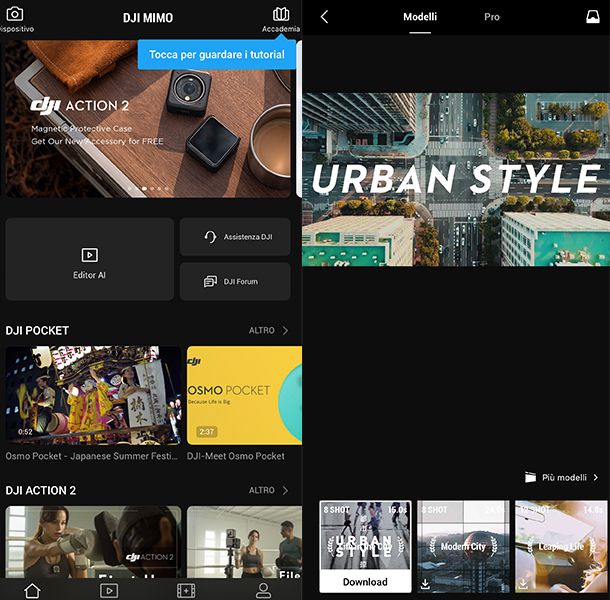Viewport: 610px width, 600px height.
Task: Open Editor AI
Action: point(89,259)
